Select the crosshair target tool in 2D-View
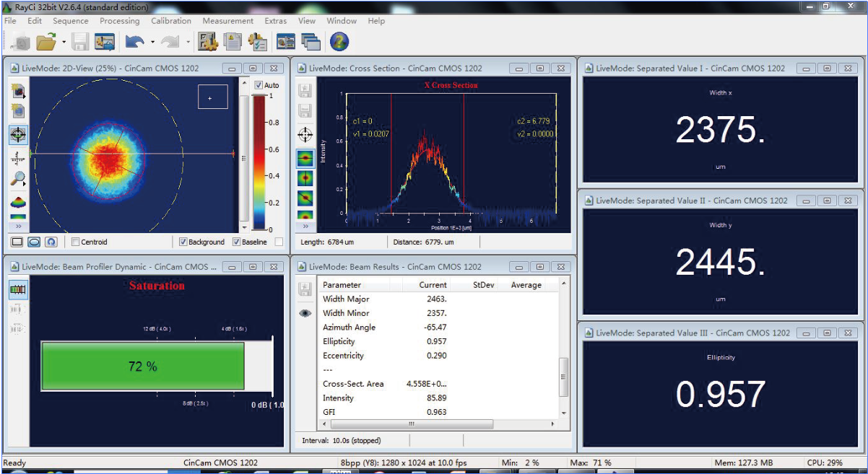 click(18, 135)
